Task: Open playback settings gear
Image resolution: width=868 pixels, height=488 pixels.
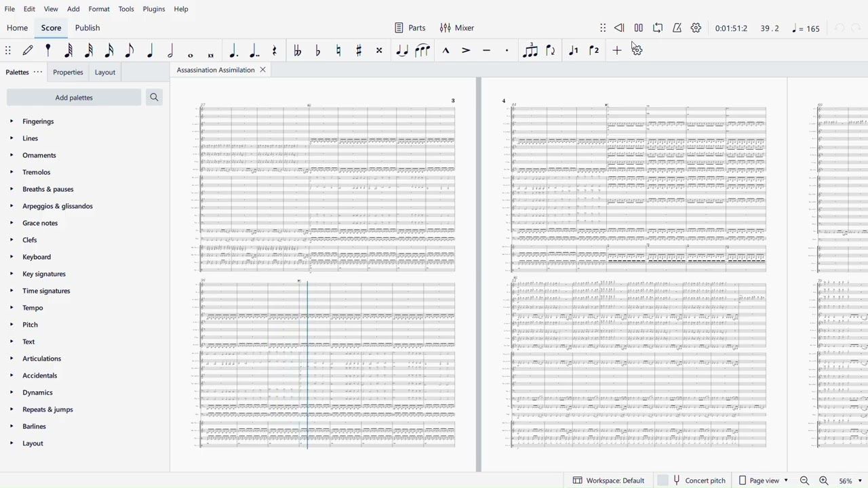Action: (696, 28)
